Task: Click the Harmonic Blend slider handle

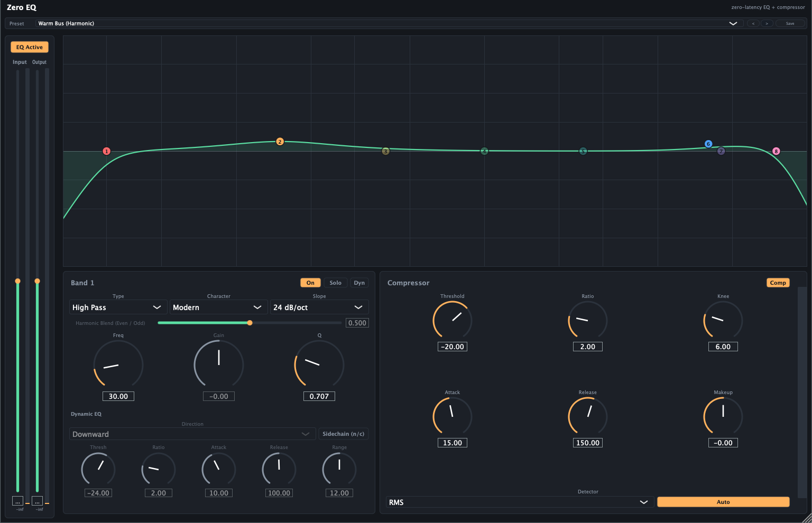Action: [250, 323]
